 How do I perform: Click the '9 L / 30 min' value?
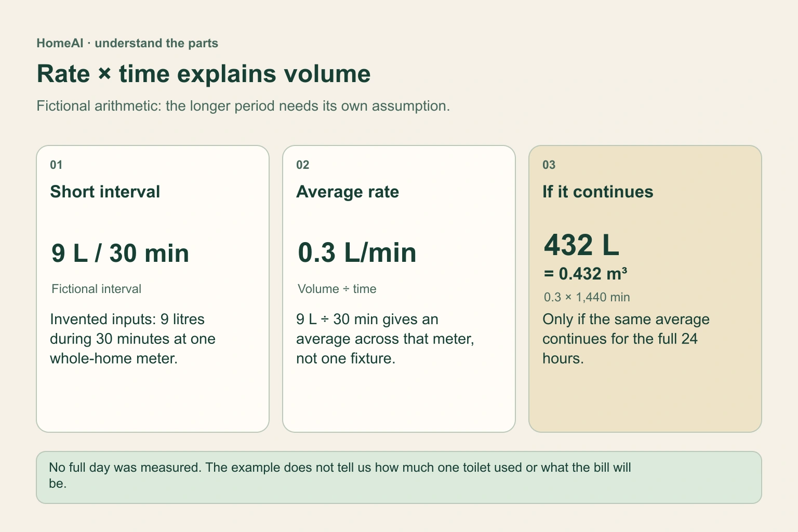[x=120, y=254]
